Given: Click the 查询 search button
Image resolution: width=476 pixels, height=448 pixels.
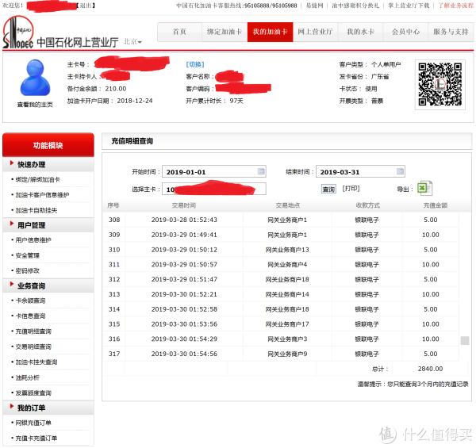Looking at the screenshot, I should [328, 190].
